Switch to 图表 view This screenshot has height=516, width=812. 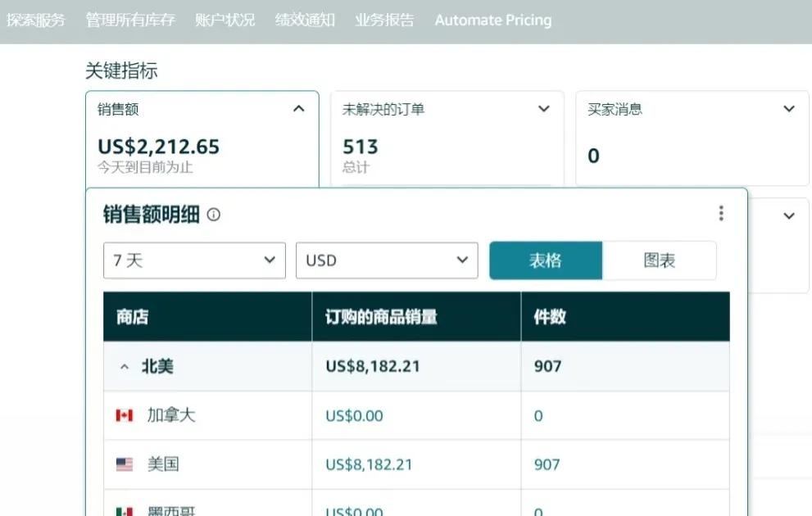coord(660,260)
